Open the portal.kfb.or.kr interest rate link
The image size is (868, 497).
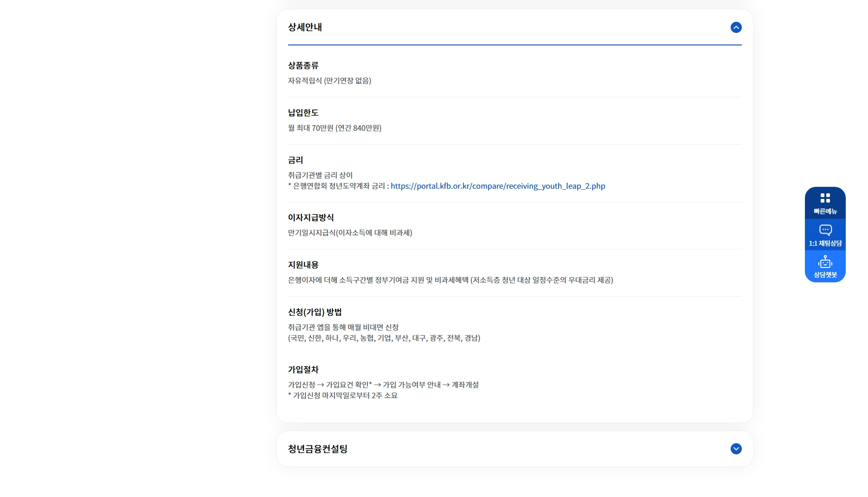tap(498, 186)
